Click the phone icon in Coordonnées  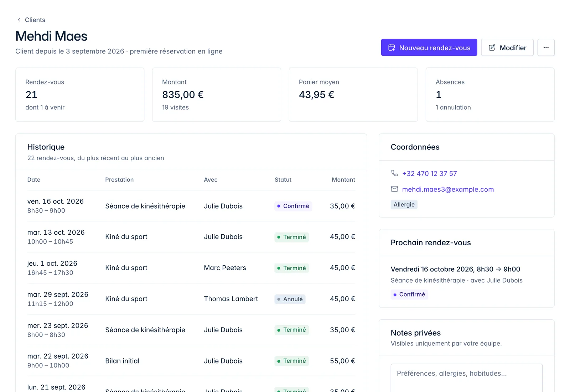394,173
